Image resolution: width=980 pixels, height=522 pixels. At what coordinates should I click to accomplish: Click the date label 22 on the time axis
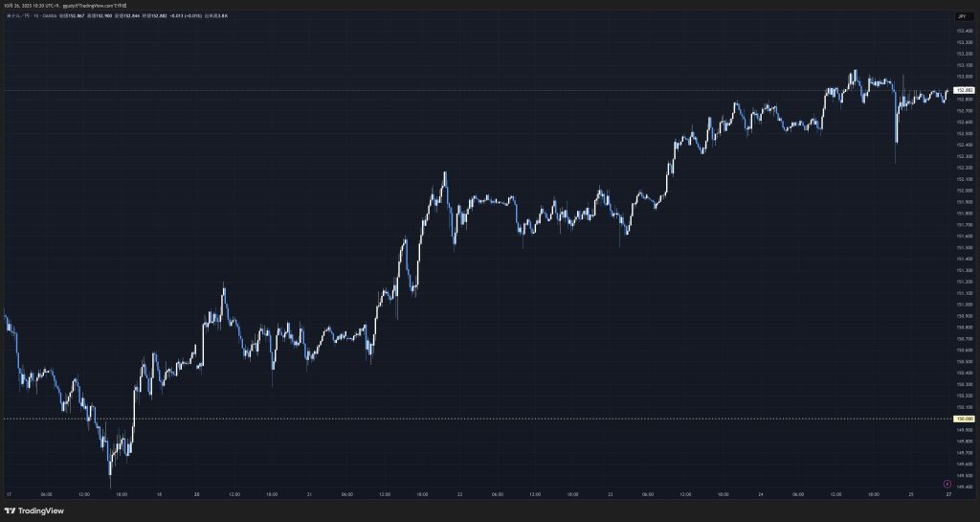[459, 495]
